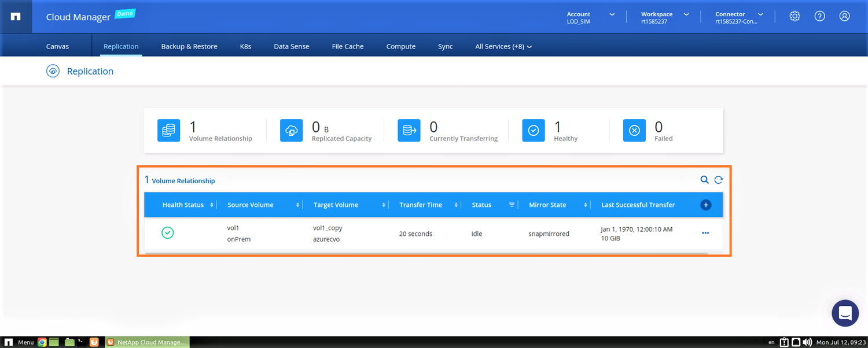This screenshot has height=348, width=868.
Task: Expand the Account dropdown
Action: [612, 14]
